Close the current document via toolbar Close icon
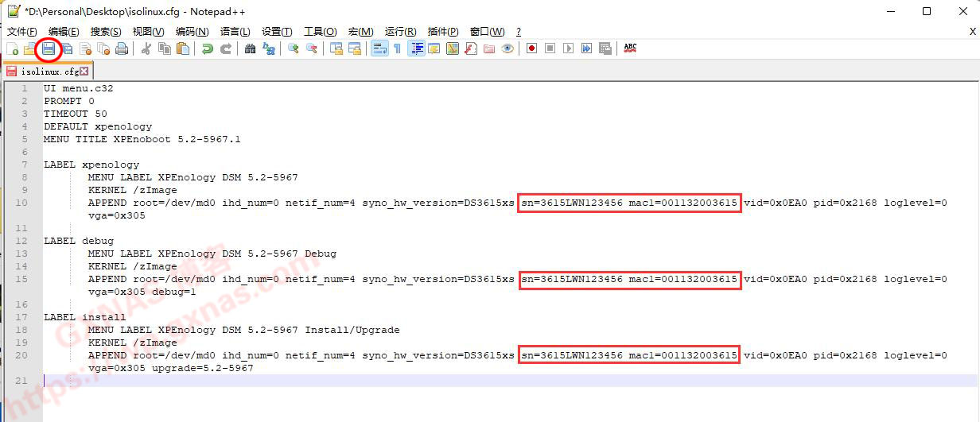Image resolution: width=980 pixels, height=422 pixels. (85, 48)
